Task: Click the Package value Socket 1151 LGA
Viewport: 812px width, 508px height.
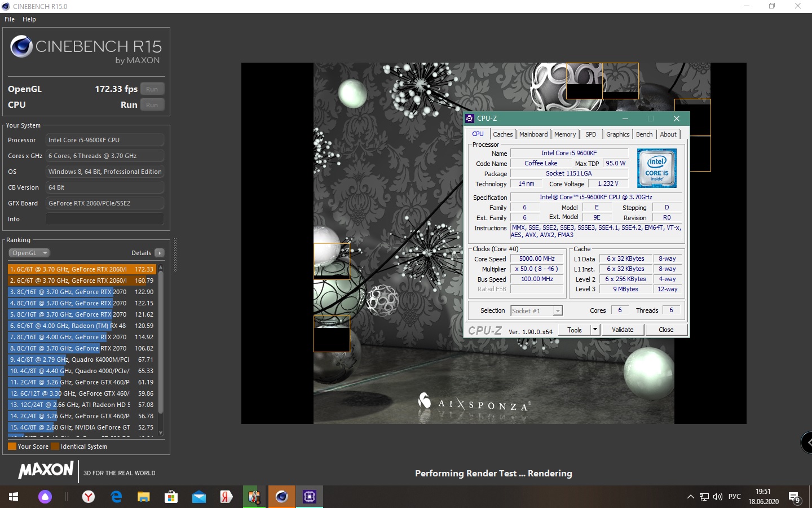Action: coord(569,174)
